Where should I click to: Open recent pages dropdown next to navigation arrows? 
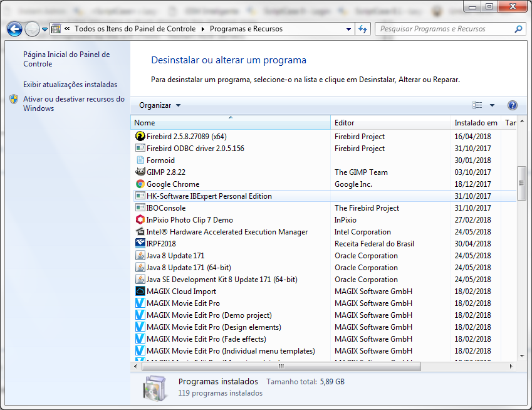click(44, 29)
